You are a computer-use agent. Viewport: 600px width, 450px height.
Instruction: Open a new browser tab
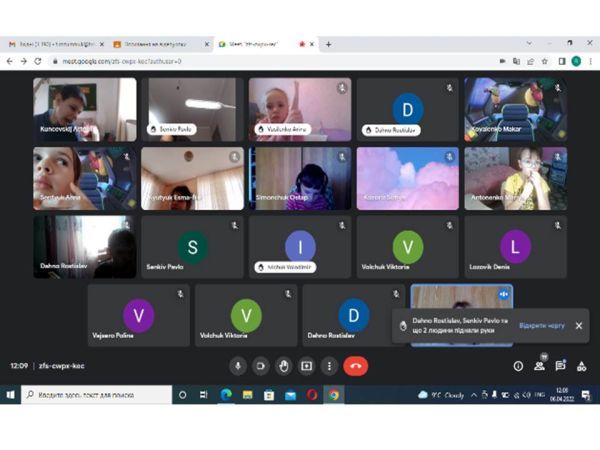click(x=328, y=44)
